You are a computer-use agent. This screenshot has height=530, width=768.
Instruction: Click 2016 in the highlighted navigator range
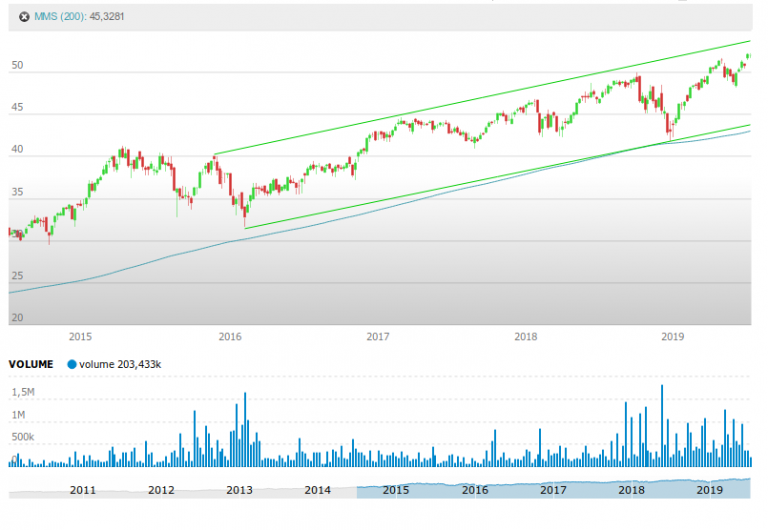coord(475,490)
